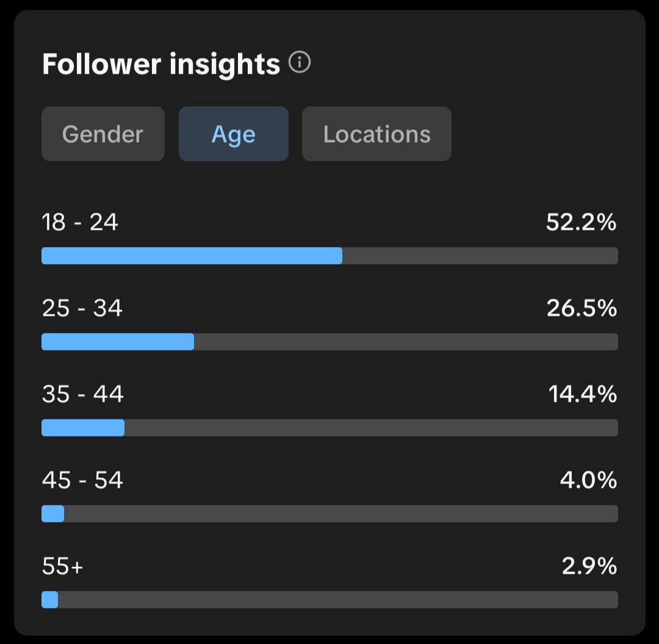Click the 2.9% percentage value

tap(589, 567)
